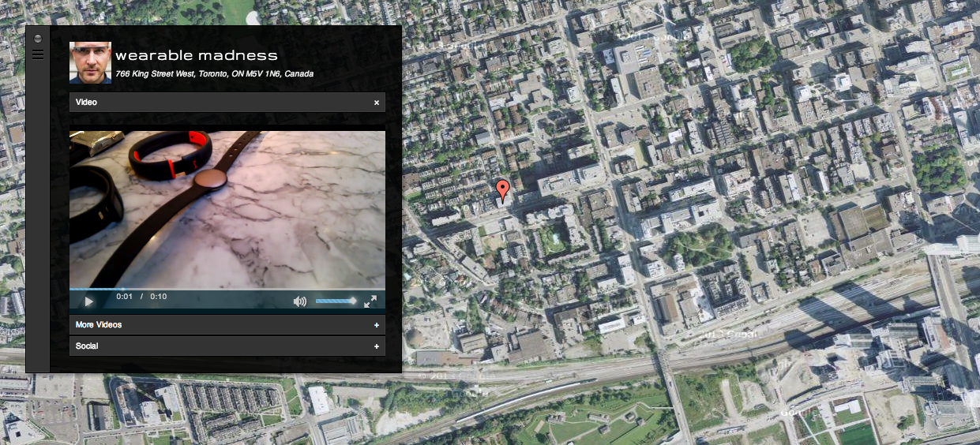Click the volume slider's diamond handle
The height and width of the screenshot is (445, 980).
[x=352, y=301]
